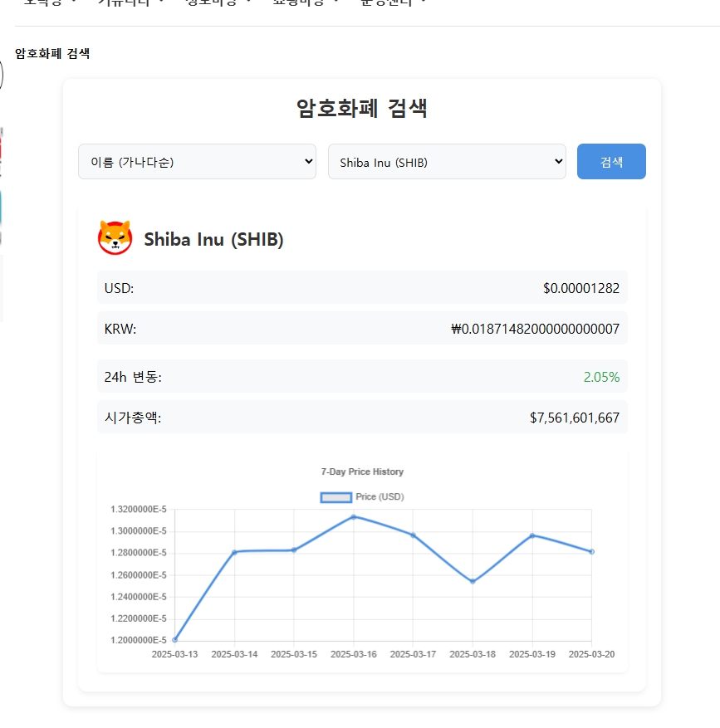Screen dimensions: 720x728
Task: Click the USD price value $0.00001282
Action: 580,288
